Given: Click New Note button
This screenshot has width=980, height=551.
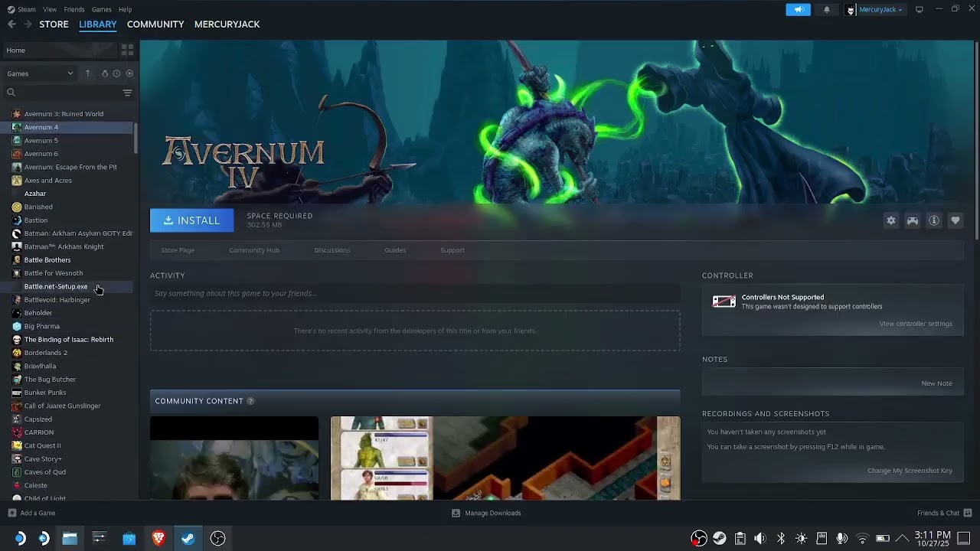Looking at the screenshot, I should point(936,383).
